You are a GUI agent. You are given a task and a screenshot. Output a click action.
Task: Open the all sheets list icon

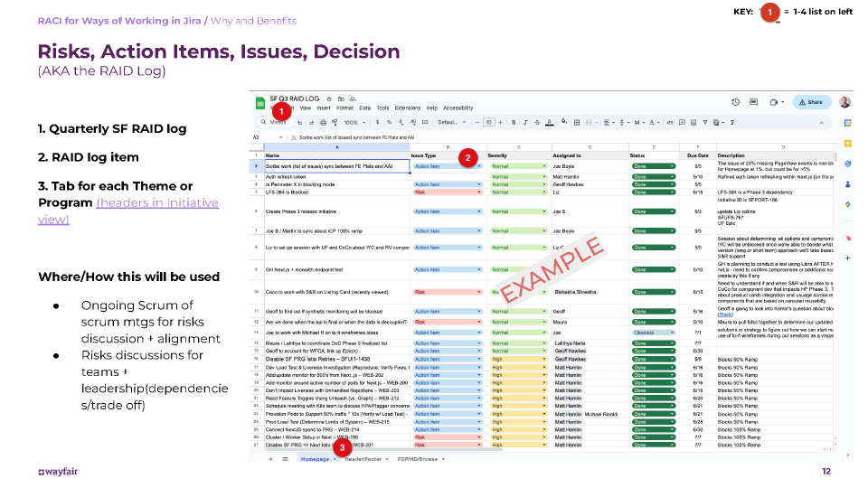[x=285, y=459]
